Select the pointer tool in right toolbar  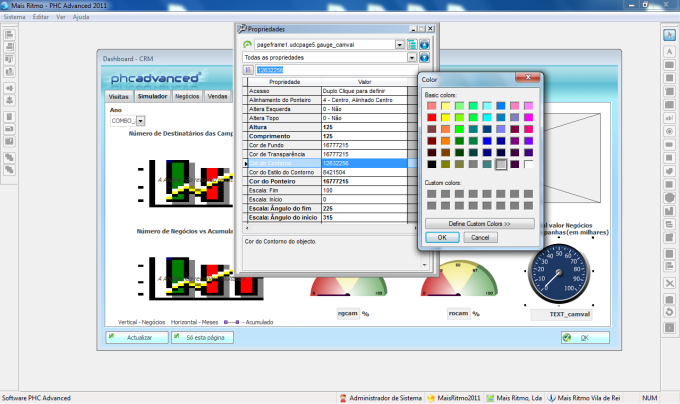coord(669,35)
